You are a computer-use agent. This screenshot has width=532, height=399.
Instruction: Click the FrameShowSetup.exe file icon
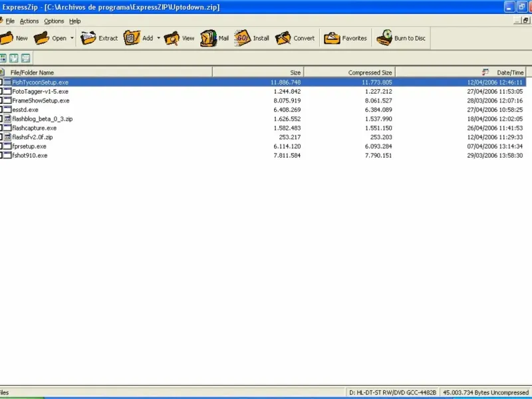pyautogui.click(x=7, y=100)
